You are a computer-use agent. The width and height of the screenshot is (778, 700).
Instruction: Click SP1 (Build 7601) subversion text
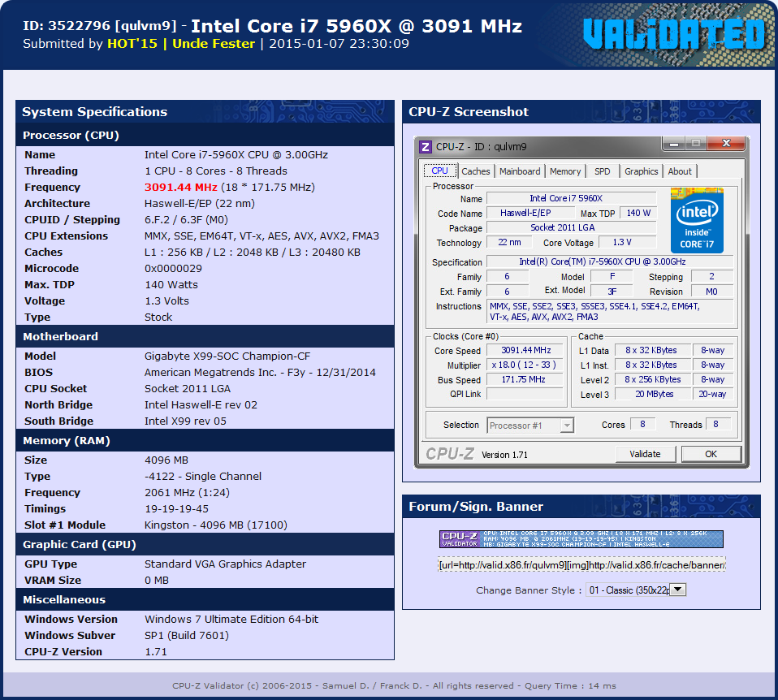187,636
